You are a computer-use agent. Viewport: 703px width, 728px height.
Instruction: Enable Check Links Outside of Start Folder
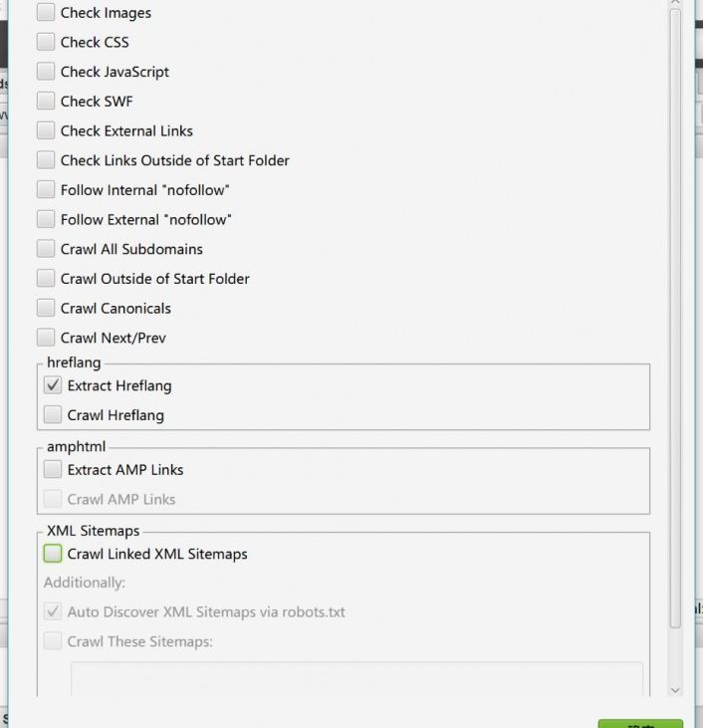[x=46, y=160]
